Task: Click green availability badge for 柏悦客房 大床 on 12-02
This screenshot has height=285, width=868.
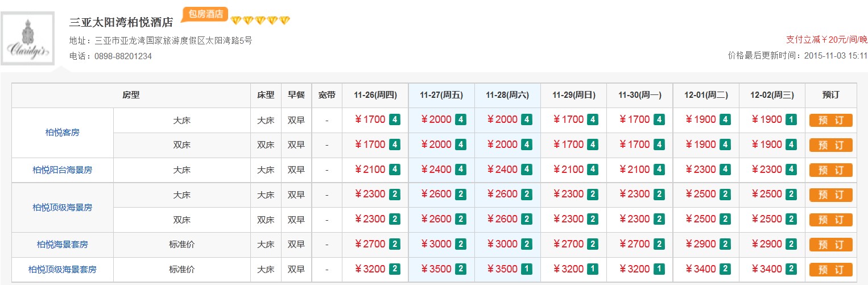Action: pyautogui.click(x=791, y=120)
